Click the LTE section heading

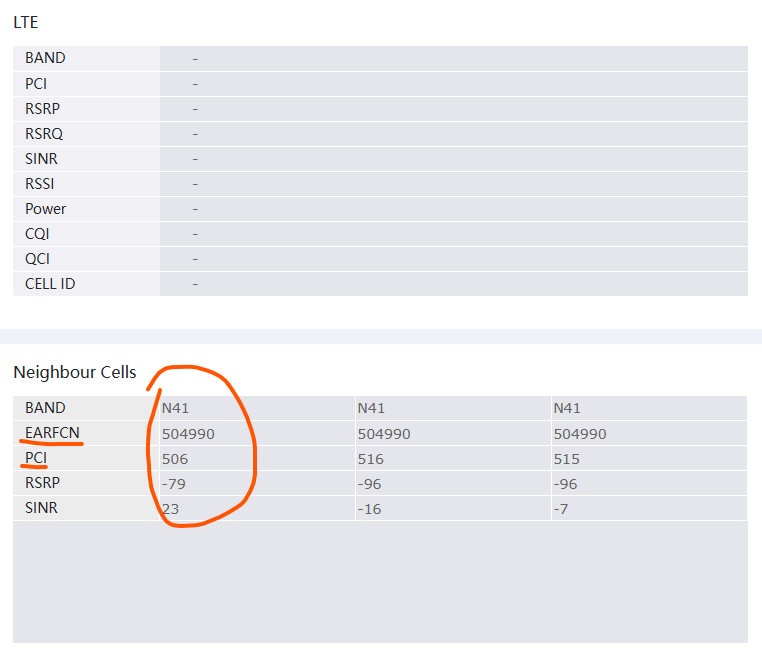26,21
